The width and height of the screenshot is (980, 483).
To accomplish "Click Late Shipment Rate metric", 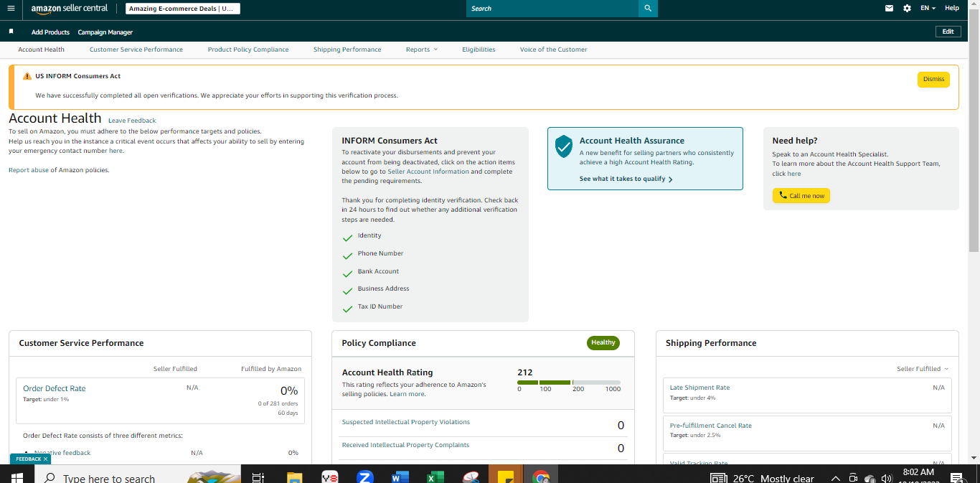I will tap(699, 388).
